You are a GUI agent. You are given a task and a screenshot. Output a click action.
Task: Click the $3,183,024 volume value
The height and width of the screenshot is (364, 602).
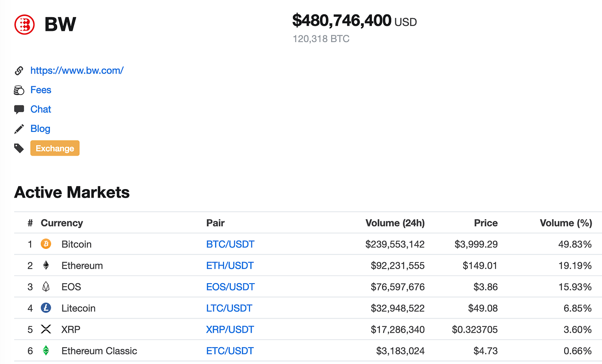pyautogui.click(x=400, y=351)
